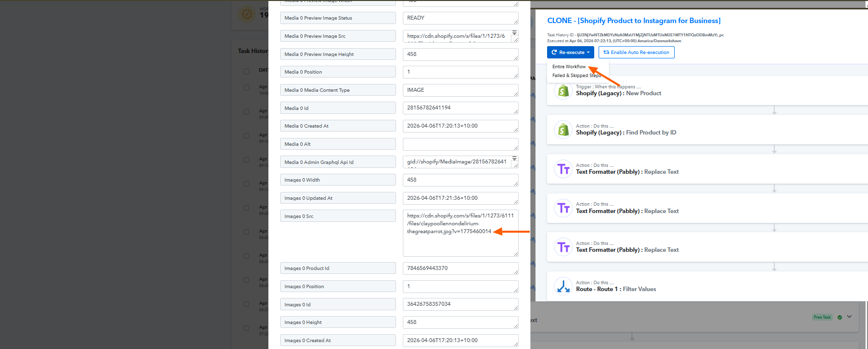The width and height of the screenshot is (868, 349).
Task: Click Enable Auto Re-execution button
Action: pos(636,52)
